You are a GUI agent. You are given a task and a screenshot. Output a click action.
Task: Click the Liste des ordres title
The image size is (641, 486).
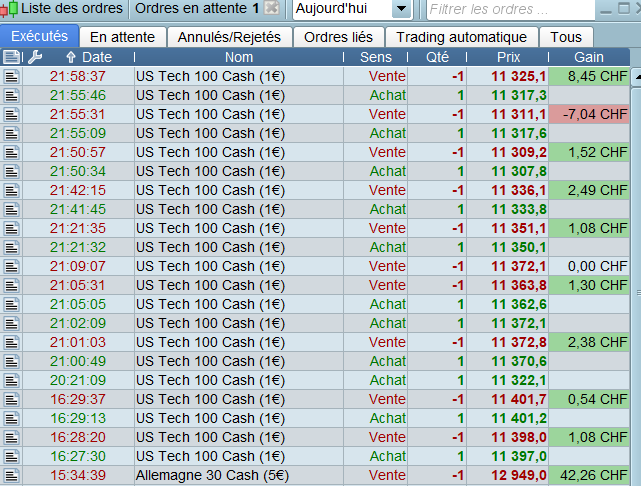[72, 9]
